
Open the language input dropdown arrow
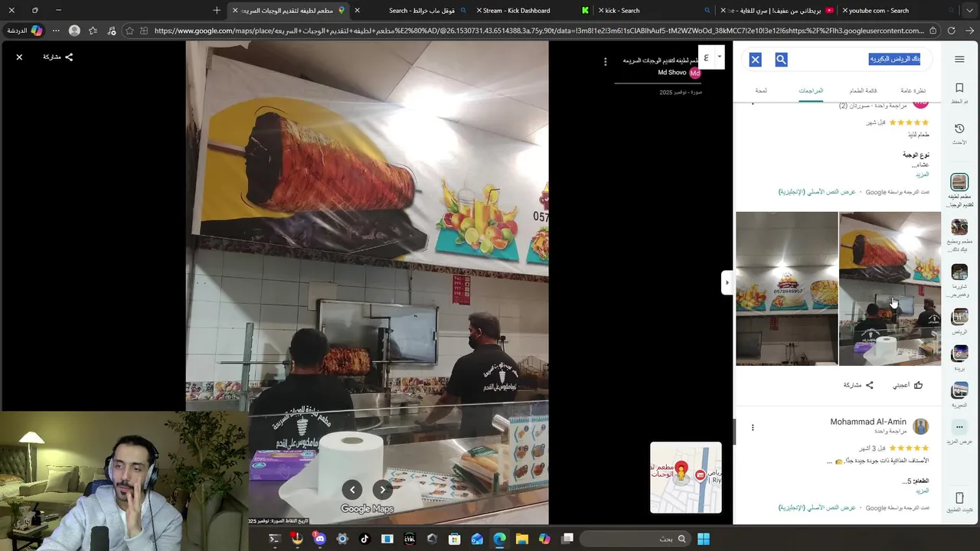coord(719,57)
